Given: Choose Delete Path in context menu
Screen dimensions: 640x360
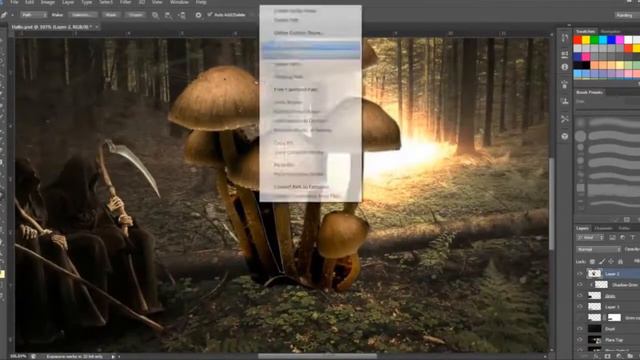Looking at the screenshot, I should pos(286,20).
